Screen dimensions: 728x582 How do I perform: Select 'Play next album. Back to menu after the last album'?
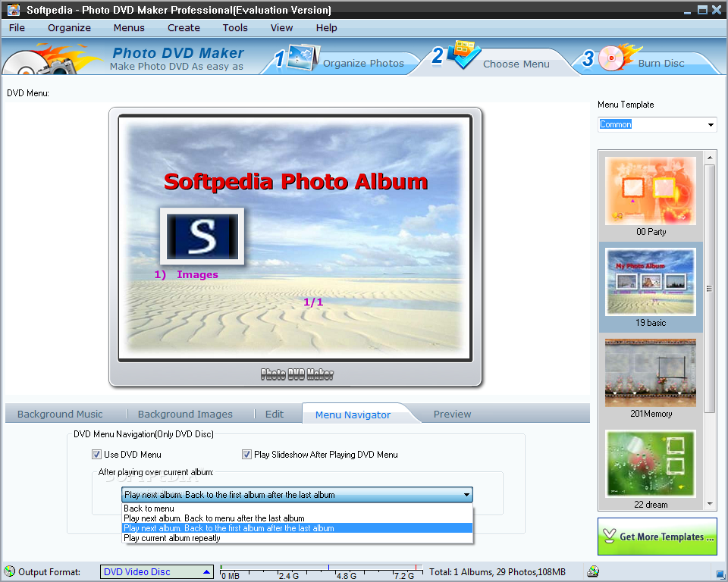click(x=297, y=518)
